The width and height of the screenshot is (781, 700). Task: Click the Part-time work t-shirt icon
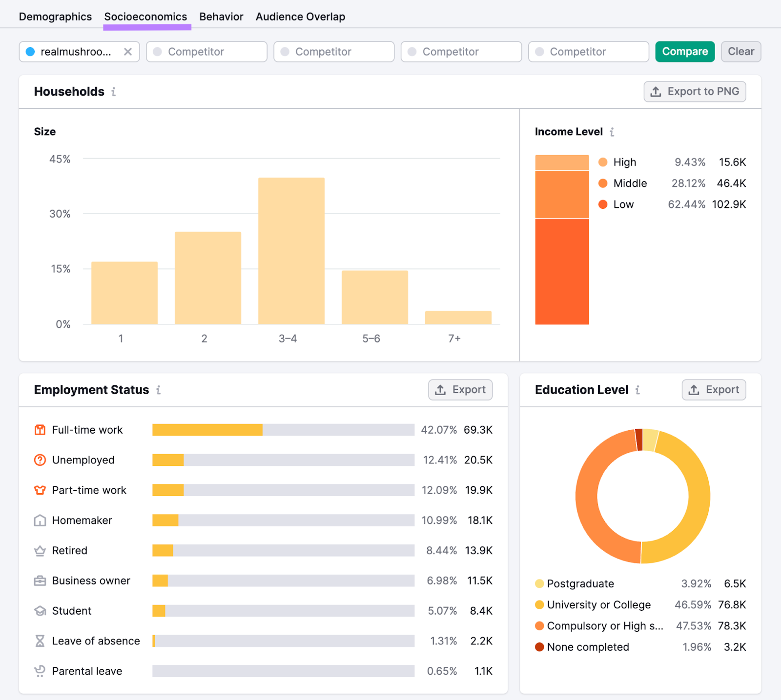(40, 490)
